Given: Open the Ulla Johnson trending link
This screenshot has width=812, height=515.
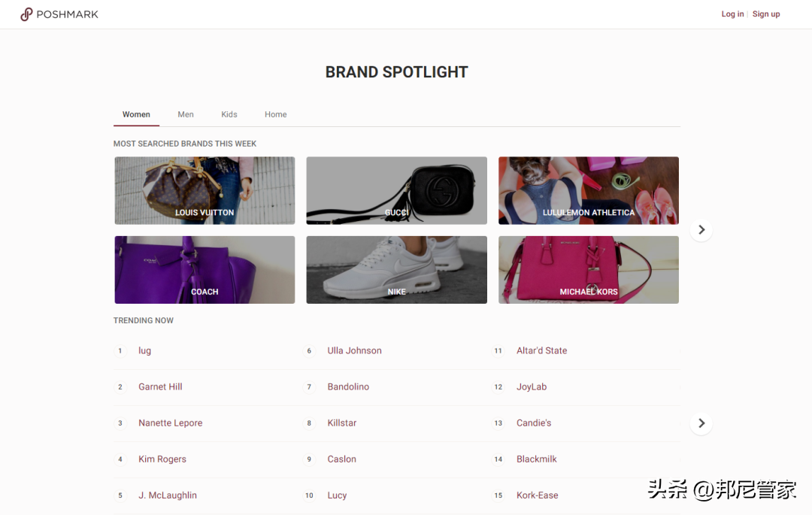Looking at the screenshot, I should click(x=354, y=351).
